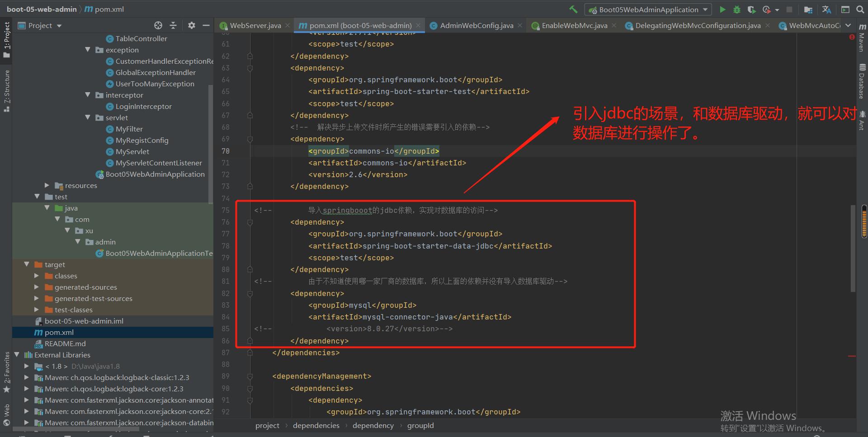The height and width of the screenshot is (437, 868).
Task: Click the fold marker on line 82
Action: (x=250, y=294)
